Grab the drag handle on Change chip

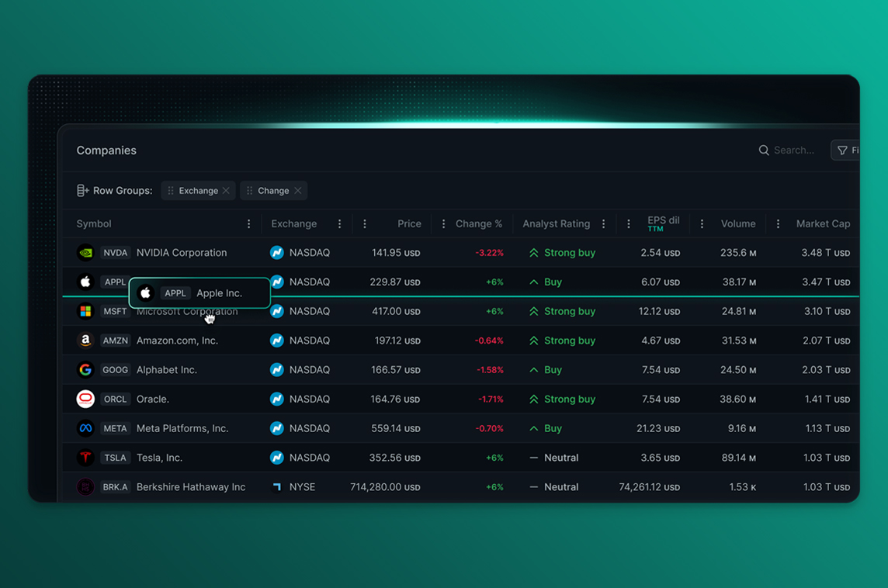coord(250,191)
